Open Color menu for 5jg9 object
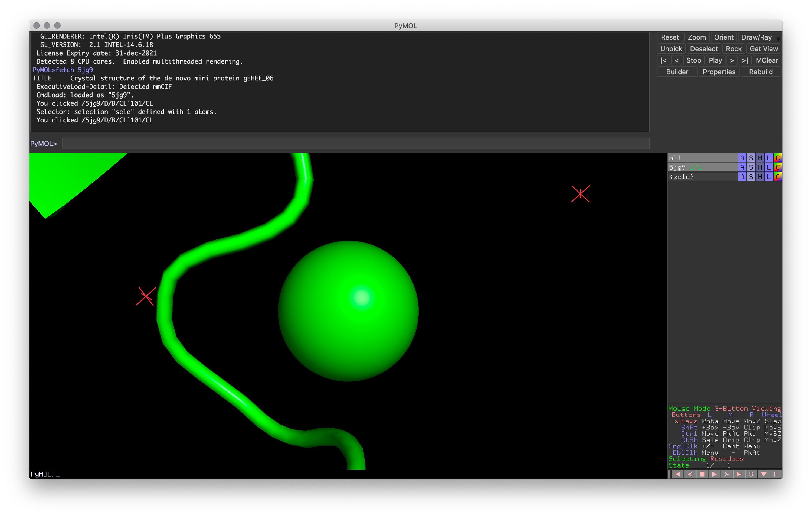Viewport: 812px width, 518px height. [x=778, y=167]
